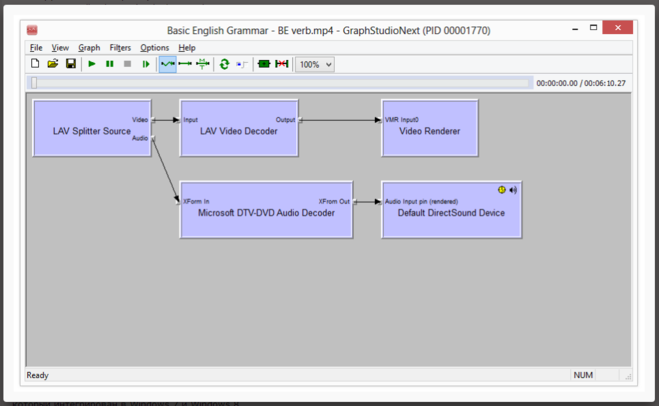This screenshot has width=659, height=406.
Task: Insert a filter using green block icon
Action: pyautogui.click(x=264, y=64)
